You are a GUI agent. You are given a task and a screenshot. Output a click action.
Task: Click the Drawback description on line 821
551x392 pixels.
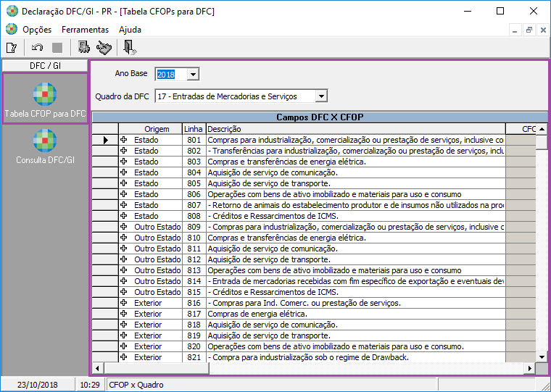(x=308, y=357)
